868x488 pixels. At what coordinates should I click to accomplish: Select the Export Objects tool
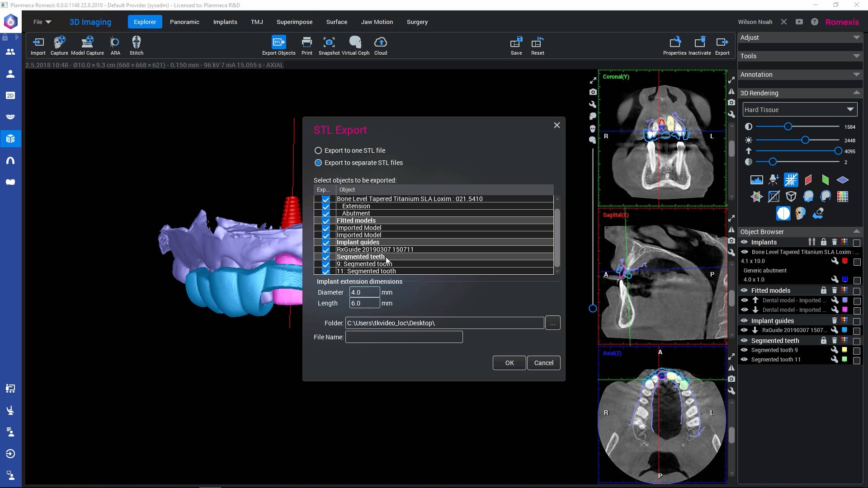[x=278, y=45]
